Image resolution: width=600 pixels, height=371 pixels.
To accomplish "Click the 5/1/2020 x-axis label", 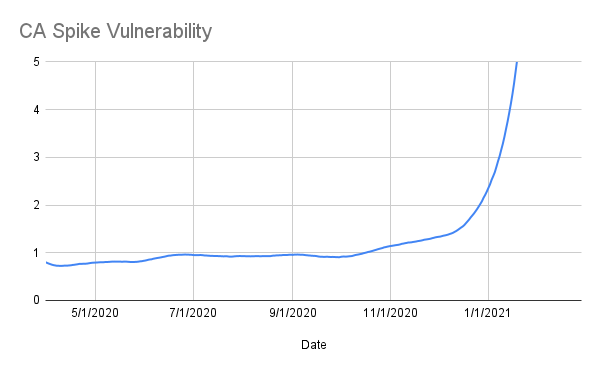I will pyautogui.click(x=95, y=313).
